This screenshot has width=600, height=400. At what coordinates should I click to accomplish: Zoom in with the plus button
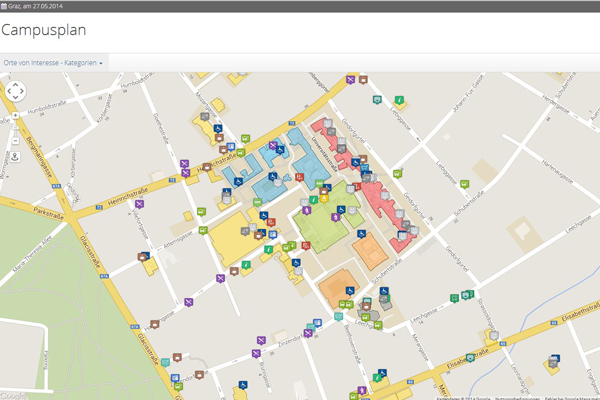[x=15, y=114]
